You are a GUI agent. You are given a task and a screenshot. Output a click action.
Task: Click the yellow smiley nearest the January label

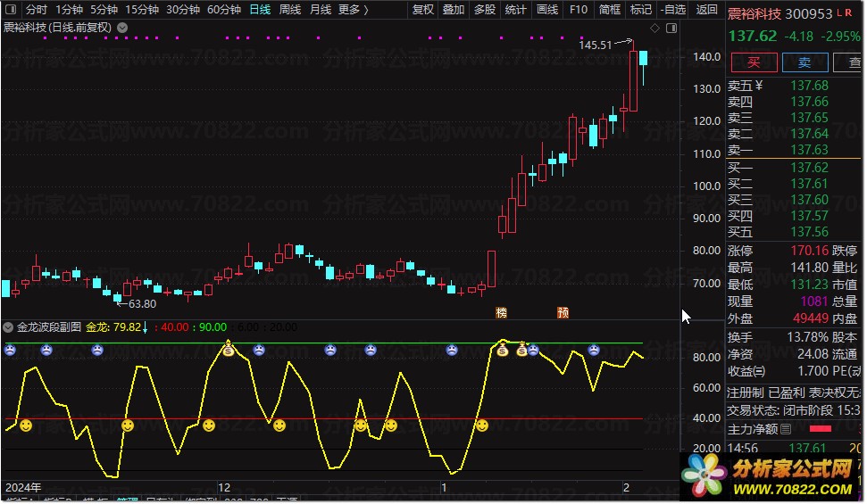click(x=482, y=425)
